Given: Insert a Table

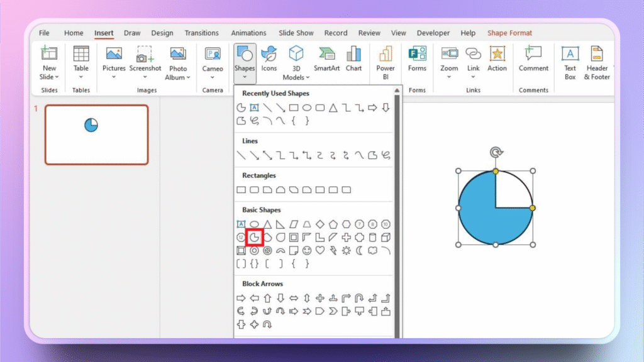Looking at the screenshot, I should (x=80, y=60).
